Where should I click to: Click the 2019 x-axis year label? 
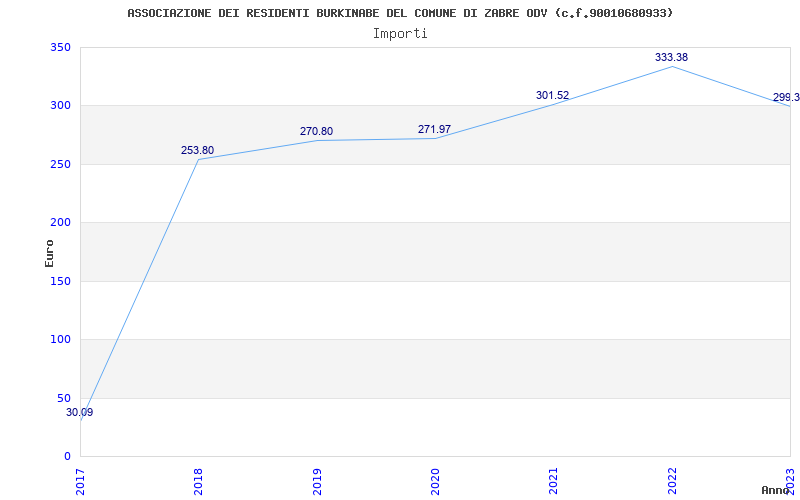[317, 482]
